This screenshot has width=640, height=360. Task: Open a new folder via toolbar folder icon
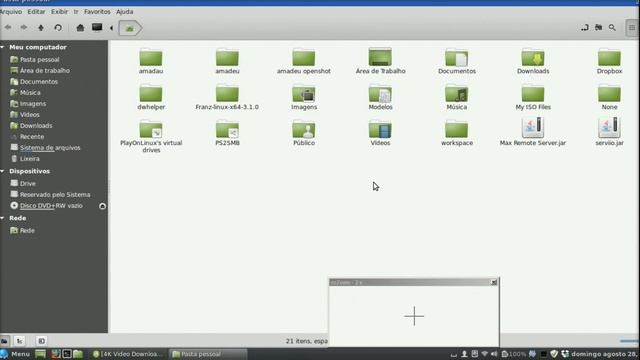(x=598, y=28)
